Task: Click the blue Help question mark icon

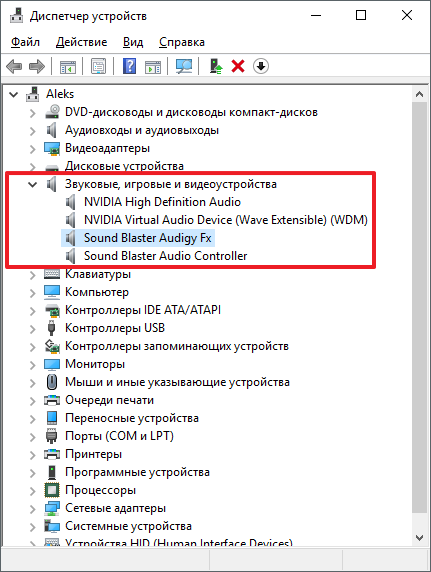Action: click(x=129, y=66)
